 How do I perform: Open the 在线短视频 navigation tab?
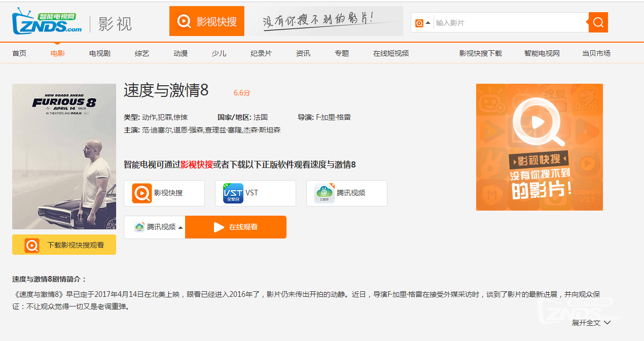click(x=391, y=53)
